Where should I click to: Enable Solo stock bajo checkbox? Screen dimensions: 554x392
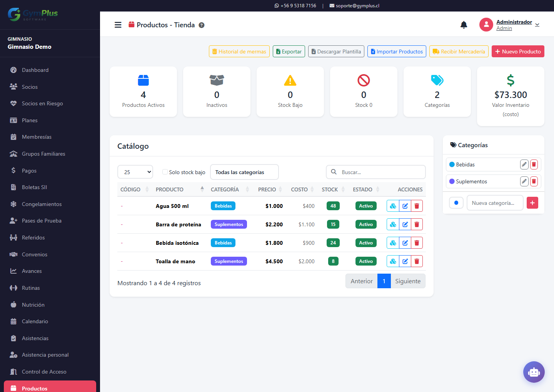tap(165, 172)
